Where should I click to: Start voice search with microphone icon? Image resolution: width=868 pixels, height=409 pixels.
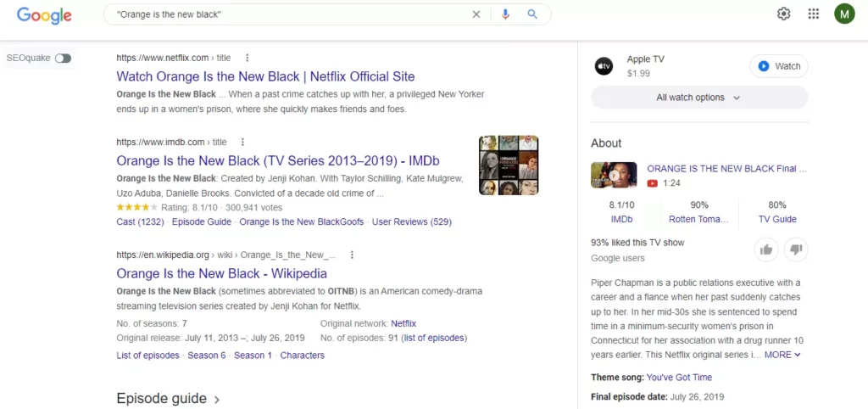point(505,14)
